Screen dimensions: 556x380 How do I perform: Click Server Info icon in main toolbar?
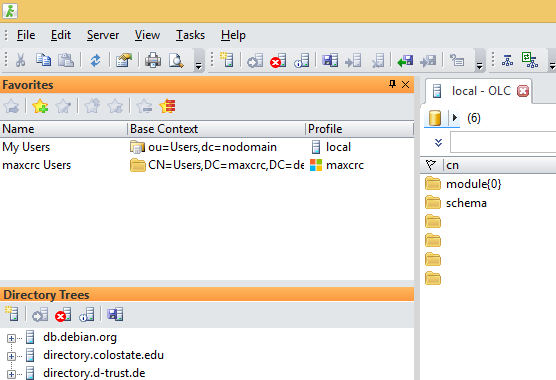pyautogui.click(x=301, y=60)
